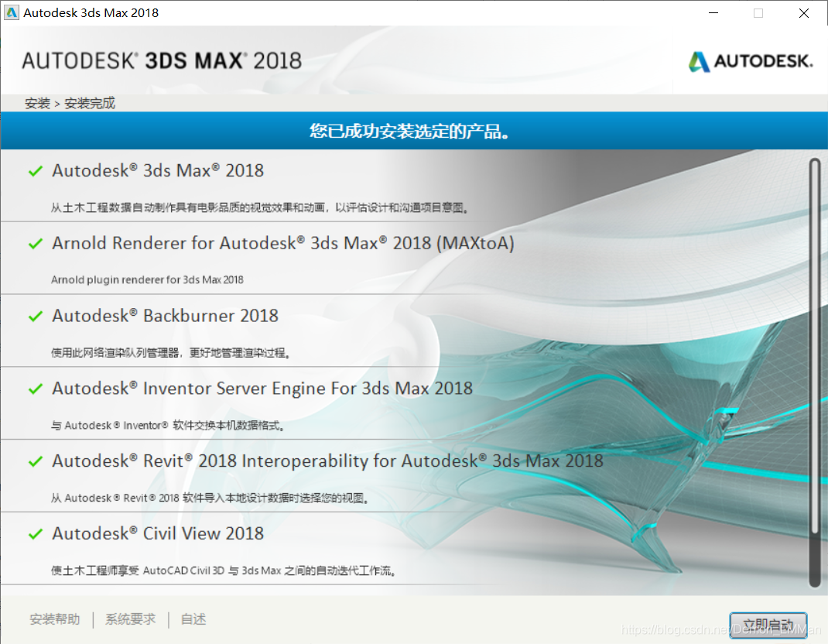Click the green checkmark beside Autodesk 3ds Max 2018
Viewport: 828px width, 644px height.
[x=36, y=171]
